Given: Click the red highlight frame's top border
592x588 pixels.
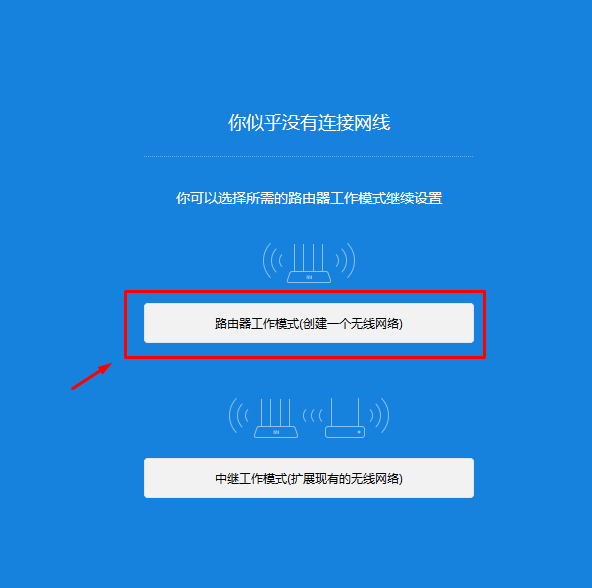Looking at the screenshot, I should [x=305, y=292].
